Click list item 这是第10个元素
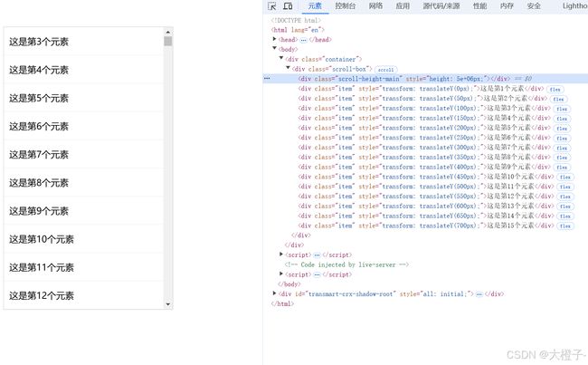This screenshot has width=588, height=365. [83, 239]
